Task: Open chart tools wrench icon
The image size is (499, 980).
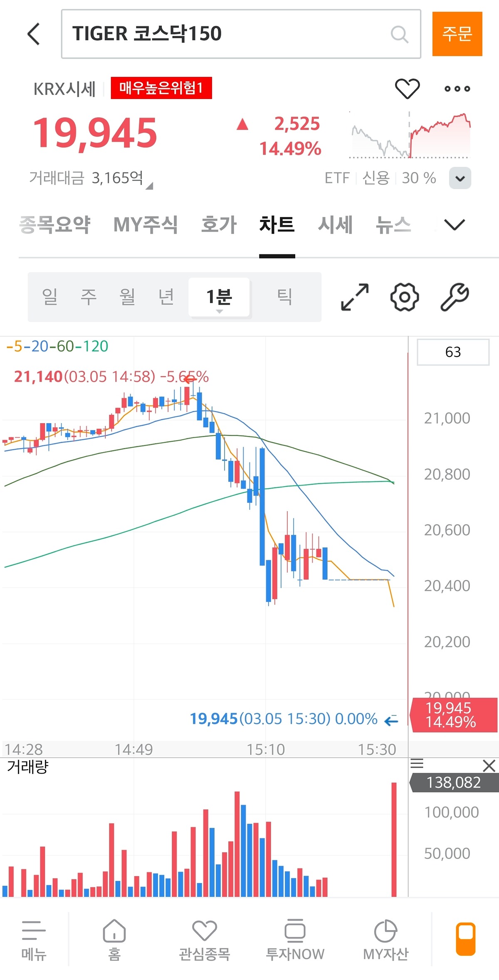Action: [455, 297]
